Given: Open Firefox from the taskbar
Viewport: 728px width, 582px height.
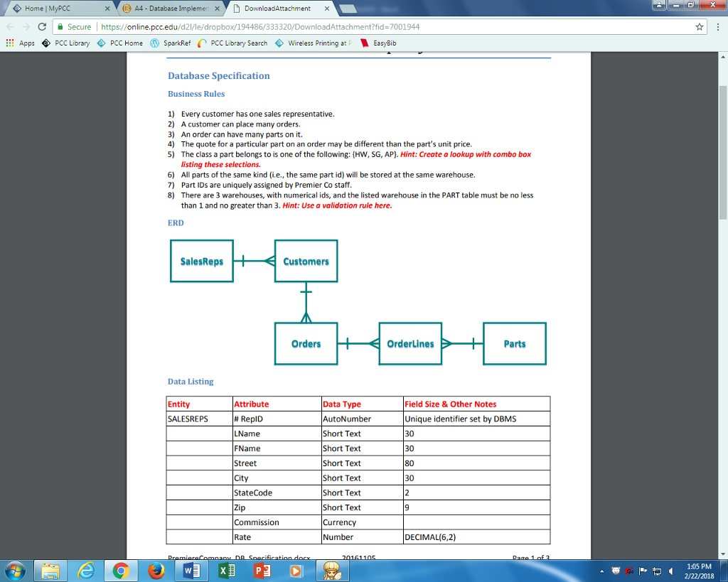Looking at the screenshot, I should (x=156, y=570).
